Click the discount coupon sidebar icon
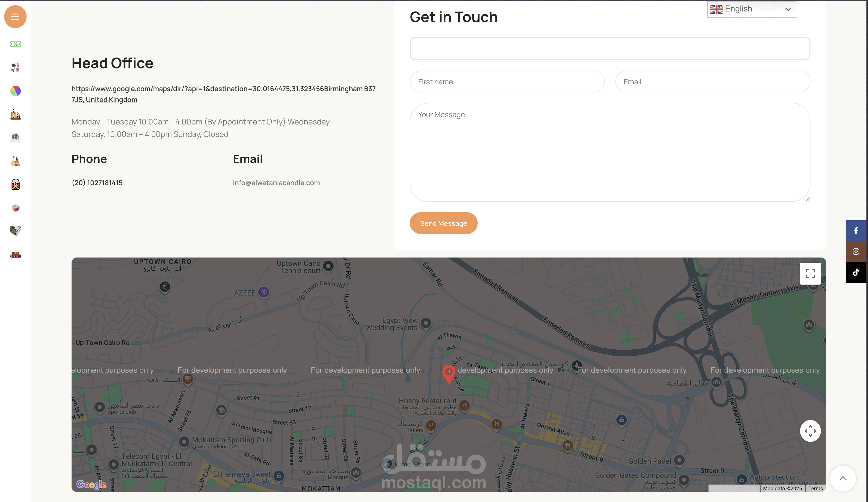This screenshot has width=868, height=502. [x=15, y=44]
